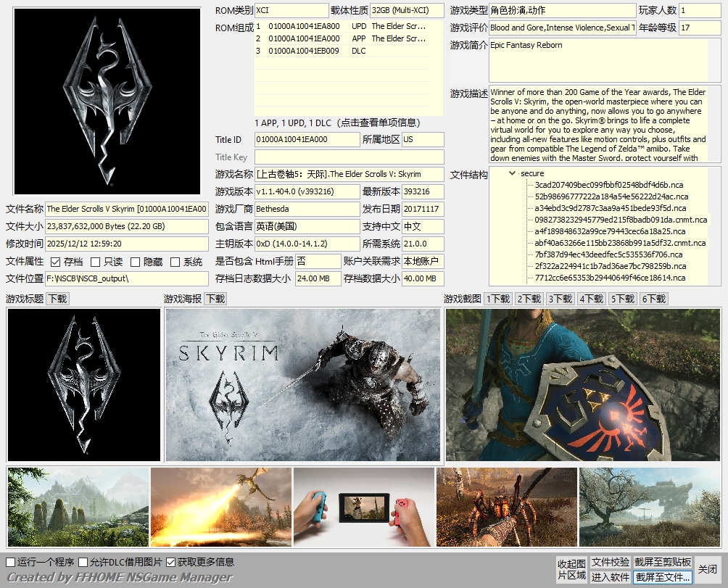Screen dimensions: 728x588
Task: Click the ROM类别 field showing XCI
Action: pos(291,10)
